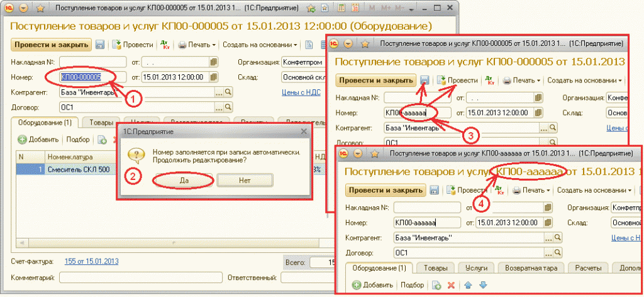Screen dimensions: 644x297
Task: Select Оборудование (1) tab in left window
Action: pos(45,123)
